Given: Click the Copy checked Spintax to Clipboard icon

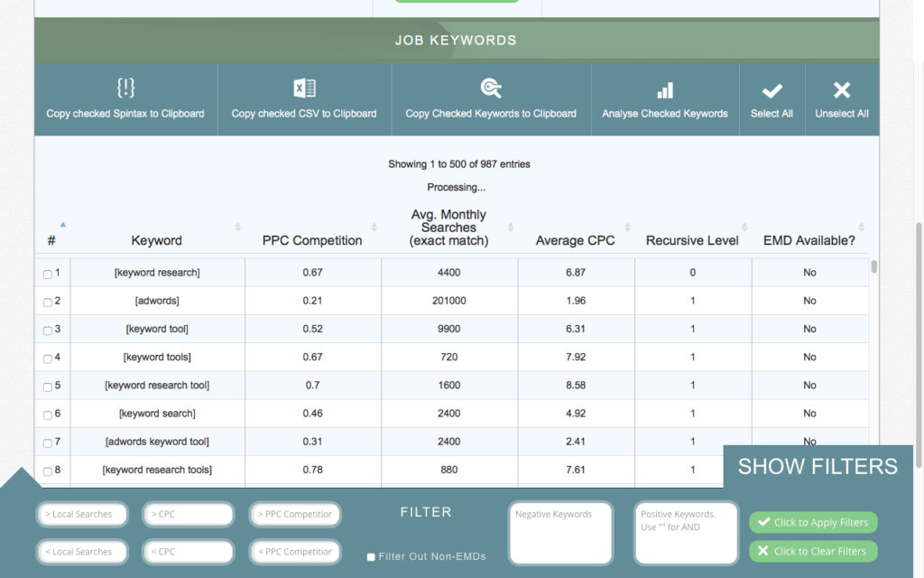Looking at the screenshot, I should pyautogui.click(x=125, y=88).
